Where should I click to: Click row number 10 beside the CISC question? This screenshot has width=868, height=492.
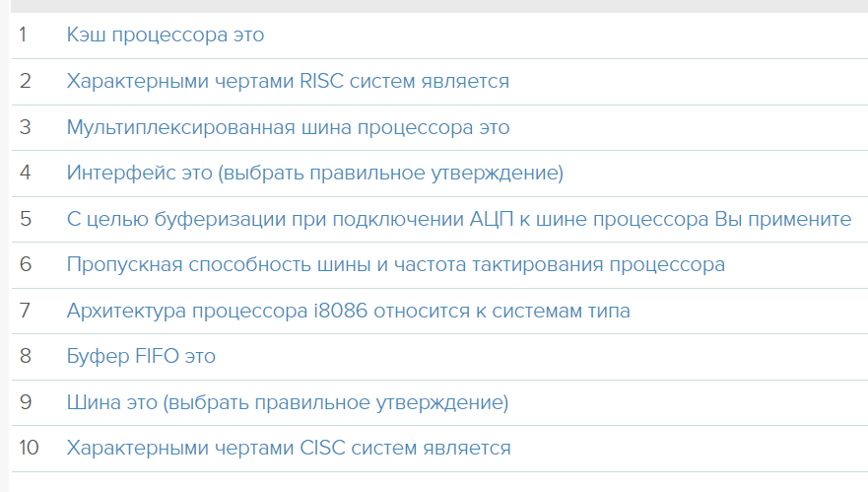coord(29,448)
